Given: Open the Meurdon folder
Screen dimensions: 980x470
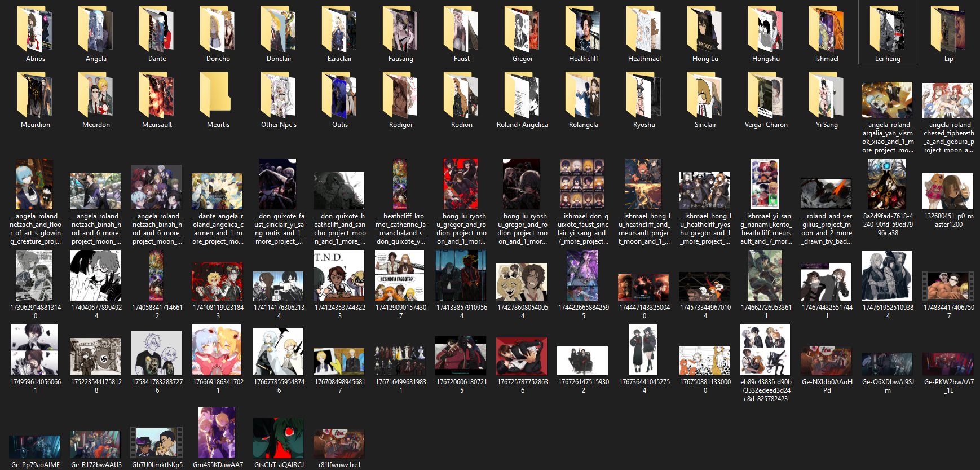Looking at the screenshot, I should [96, 95].
